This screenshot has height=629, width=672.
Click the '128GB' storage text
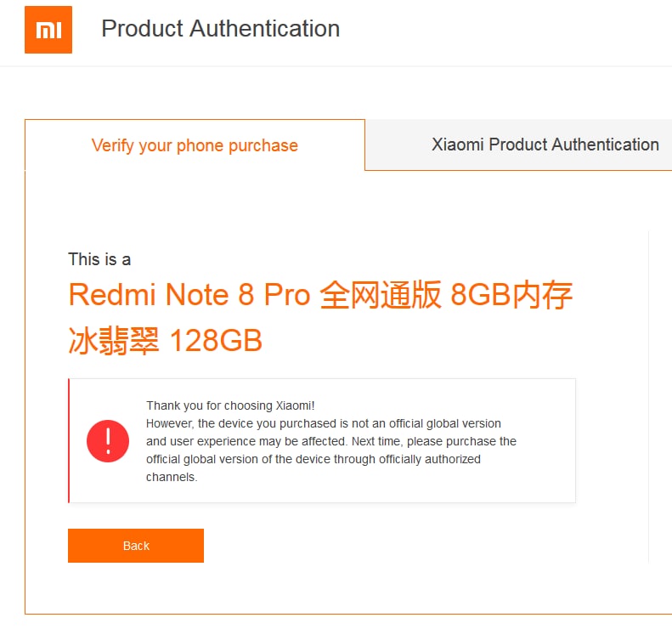point(217,341)
